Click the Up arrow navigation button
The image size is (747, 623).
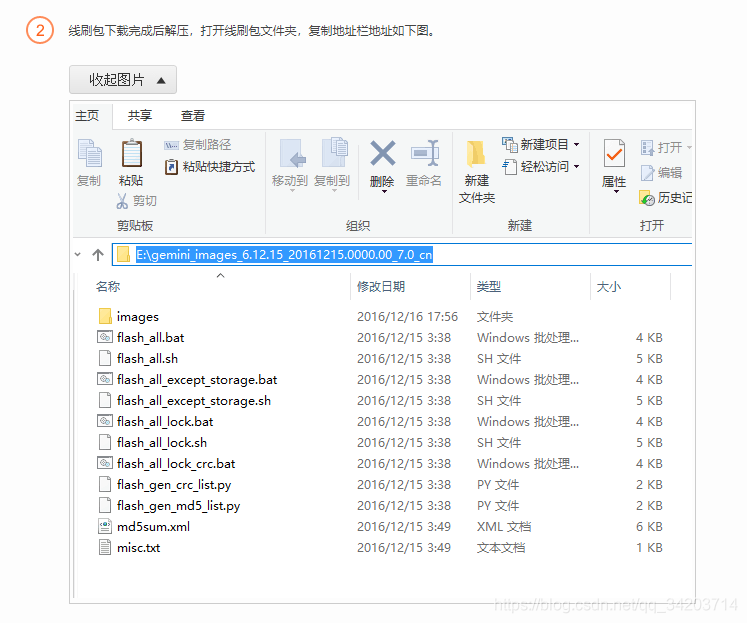click(98, 255)
